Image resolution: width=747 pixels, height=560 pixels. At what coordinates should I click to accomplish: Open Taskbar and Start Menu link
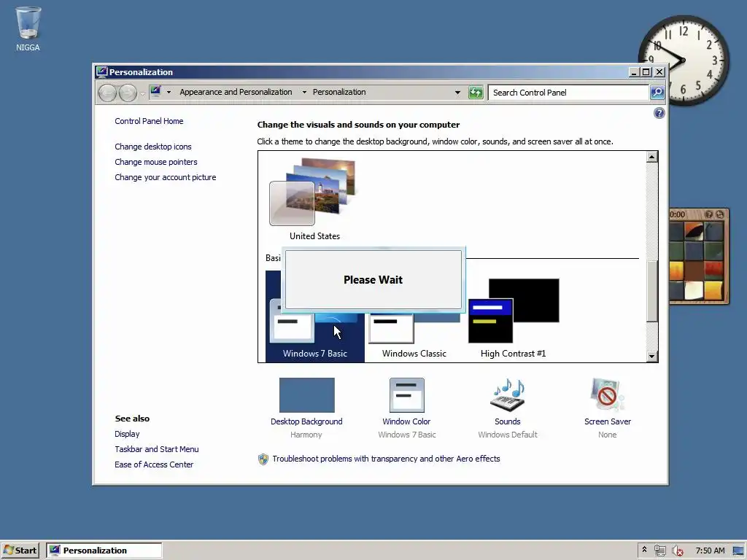pos(156,449)
